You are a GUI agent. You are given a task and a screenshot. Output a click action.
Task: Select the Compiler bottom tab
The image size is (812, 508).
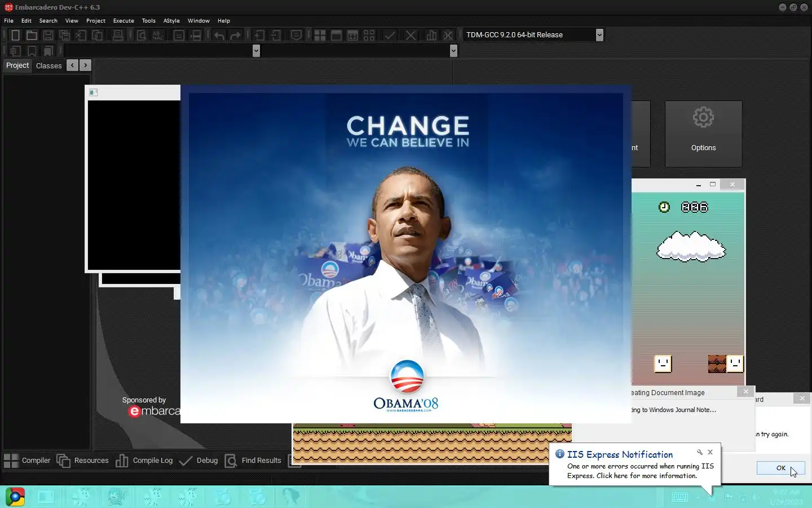27,461
